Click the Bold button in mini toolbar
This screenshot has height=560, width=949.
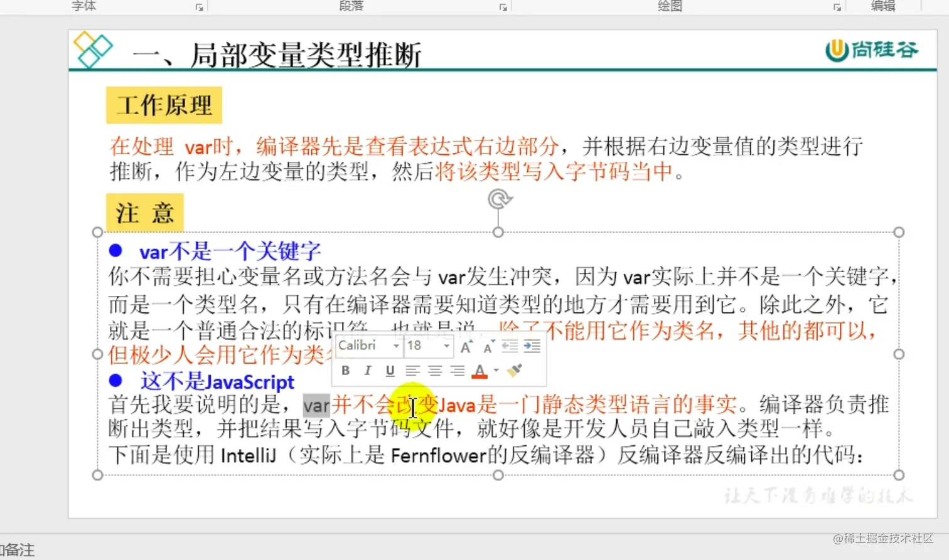(x=345, y=371)
